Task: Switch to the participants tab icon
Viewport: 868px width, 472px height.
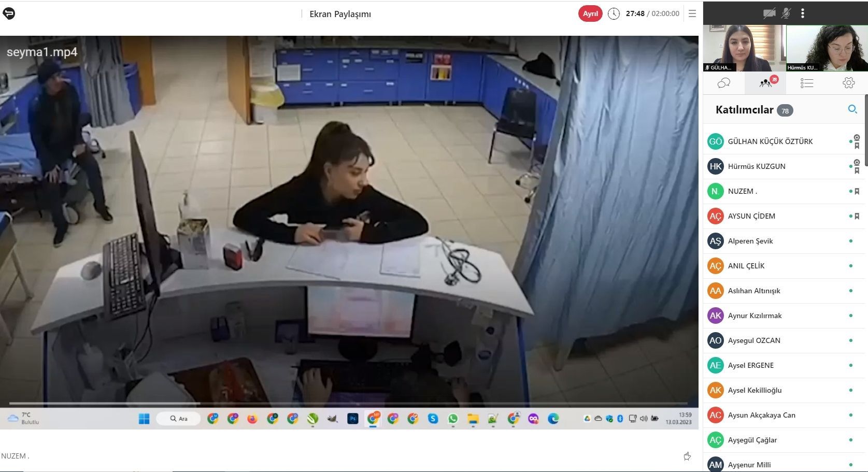Action: 765,83
